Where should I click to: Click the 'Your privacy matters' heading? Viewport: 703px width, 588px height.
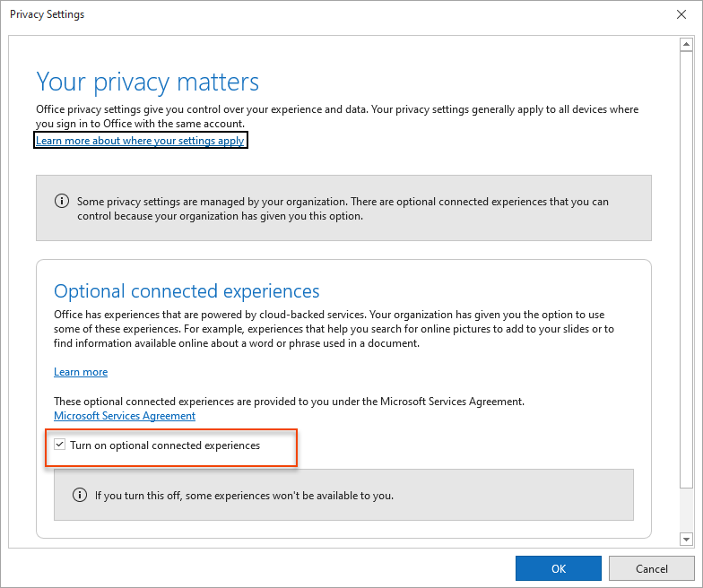(147, 82)
